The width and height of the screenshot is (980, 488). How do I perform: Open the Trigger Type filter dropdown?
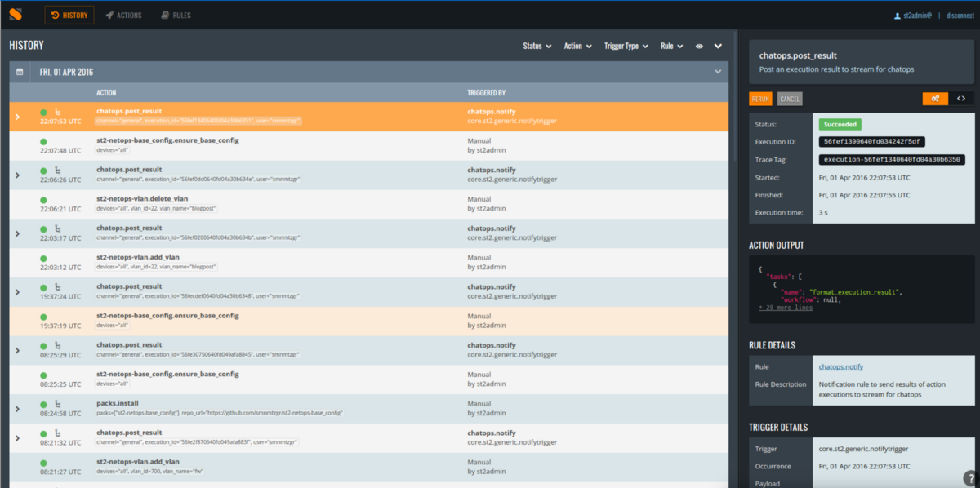[x=626, y=46]
